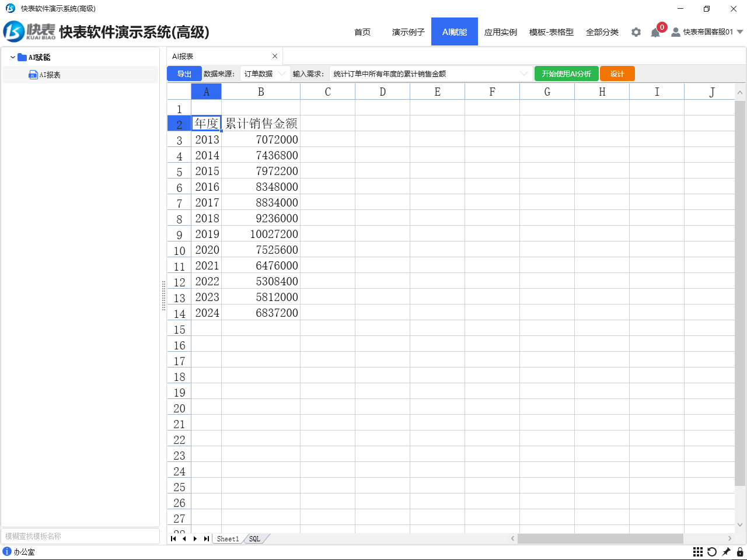The height and width of the screenshot is (560, 747).
Task: Click the AI报表 document icon
Action: [x=33, y=75]
